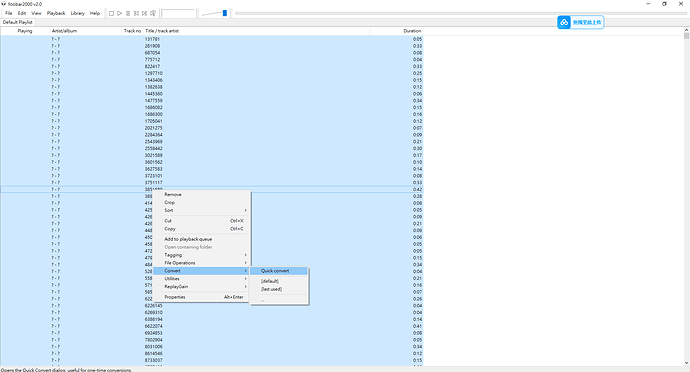Open the Library menu
This screenshot has height=372, width=690.
pos(77,13)
